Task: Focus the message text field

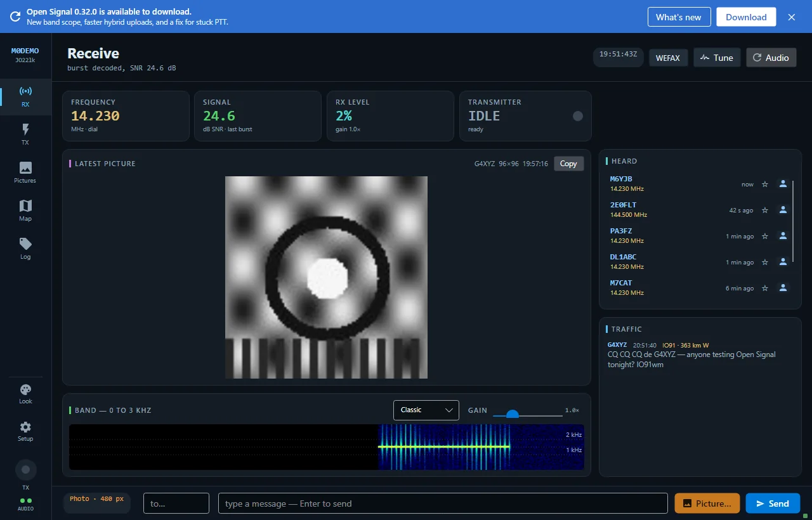Action: [x=443, y=504]
